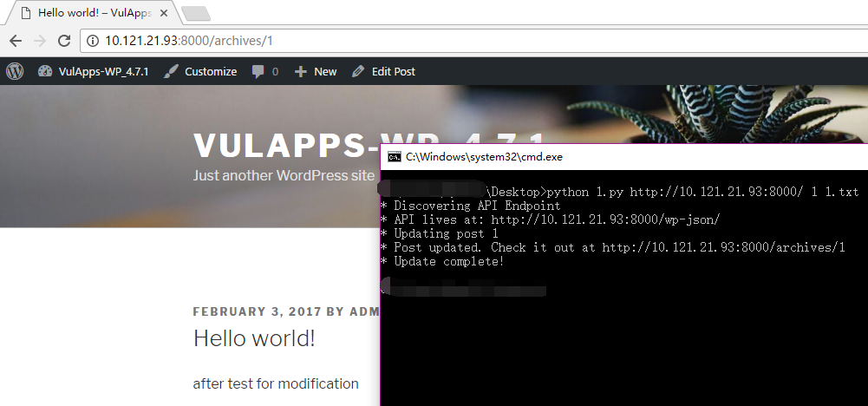Click the VULAPPS-WP site title
The width and height of the screenshot is (868, 406).
(286, 146)
